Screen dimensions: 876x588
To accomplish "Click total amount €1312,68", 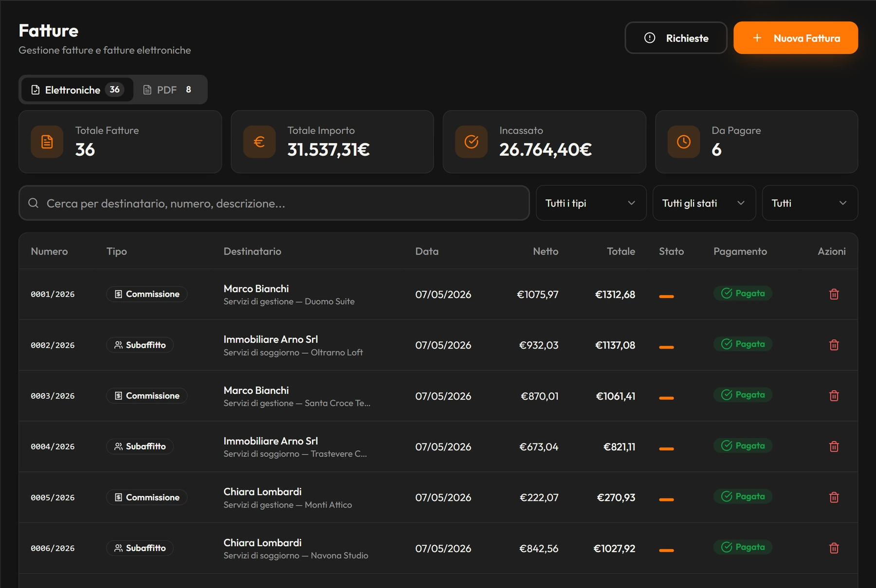I will [x=615, y=294].
